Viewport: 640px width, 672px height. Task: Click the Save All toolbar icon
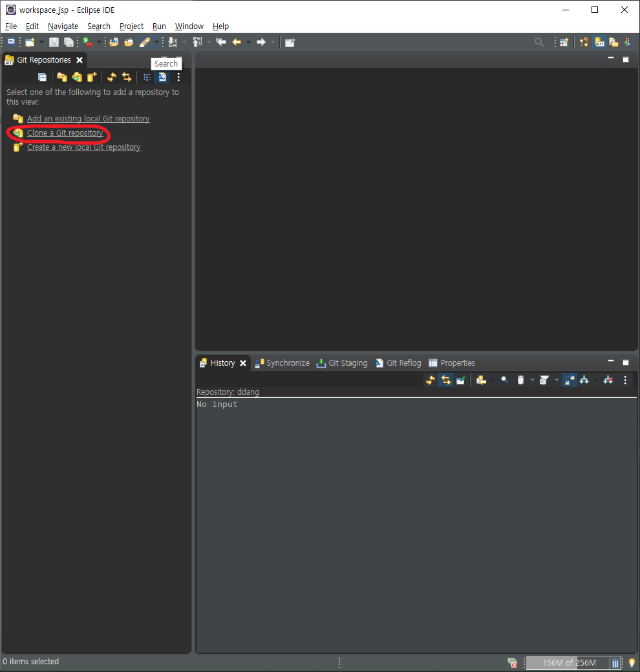coord(69,42)
